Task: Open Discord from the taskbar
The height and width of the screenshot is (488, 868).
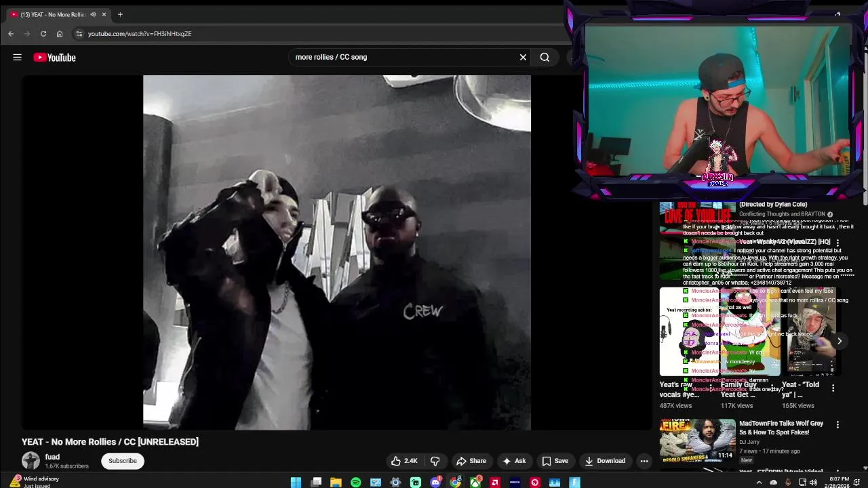Action: pos(435,482)
